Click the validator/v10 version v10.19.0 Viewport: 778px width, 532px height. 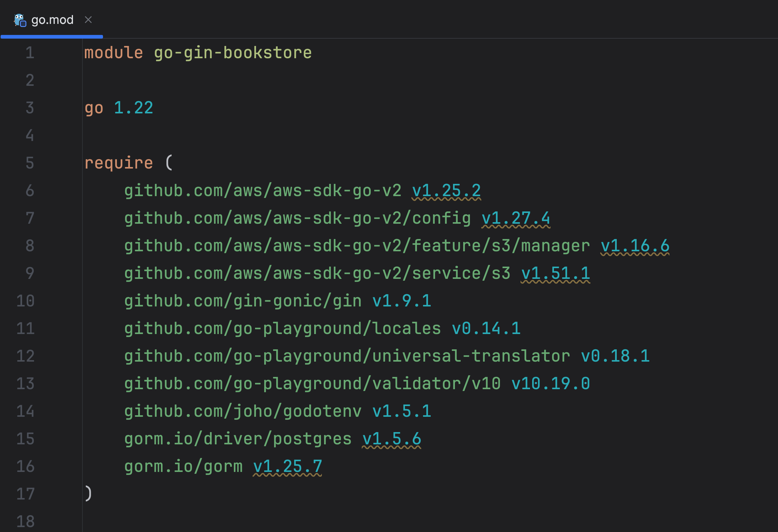pyautogui.click(x=550, y=384)
